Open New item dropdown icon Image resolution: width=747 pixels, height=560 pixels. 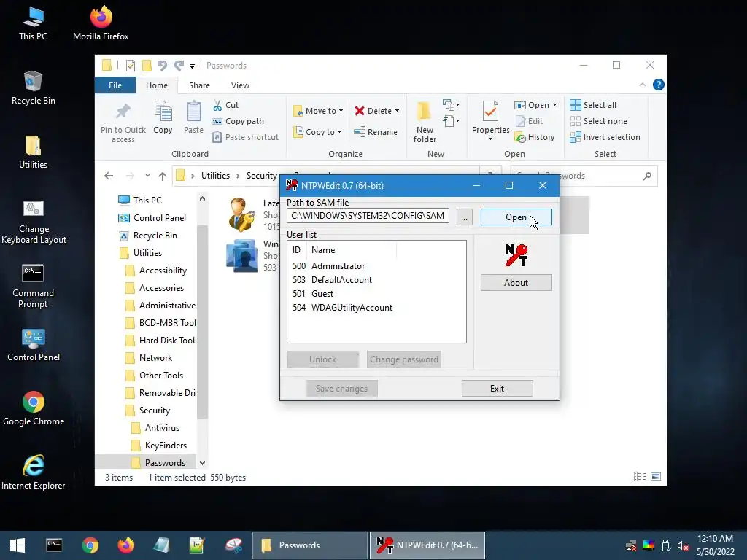coord(451,105)
